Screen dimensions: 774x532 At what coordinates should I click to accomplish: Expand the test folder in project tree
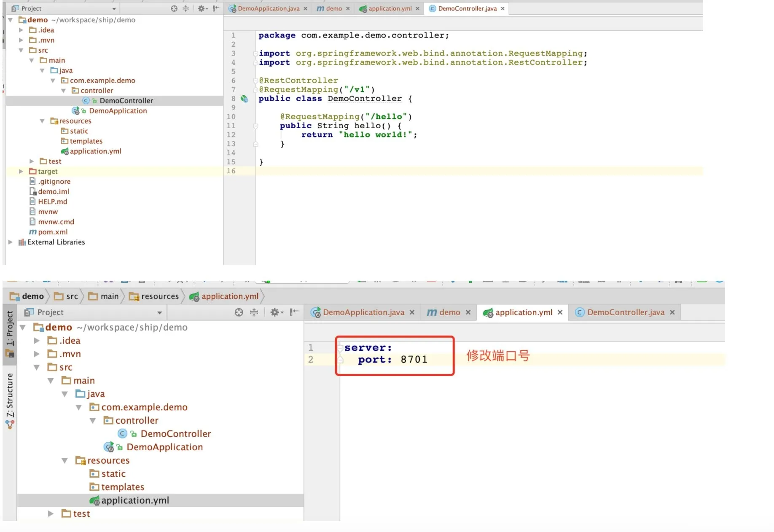coord(31,161)
